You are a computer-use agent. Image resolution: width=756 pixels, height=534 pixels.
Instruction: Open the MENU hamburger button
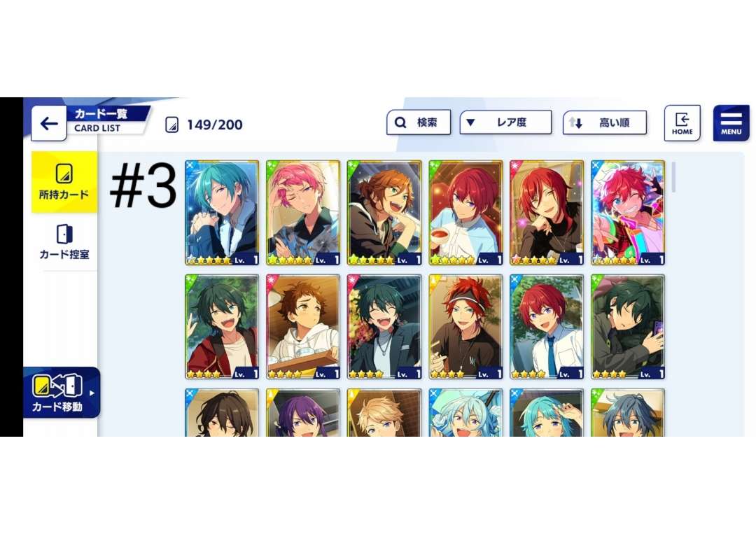click(x=731, y=123)
